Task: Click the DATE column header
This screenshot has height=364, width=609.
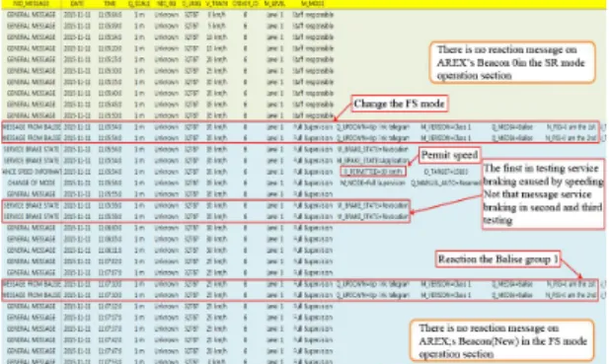Action: point(77,4)
